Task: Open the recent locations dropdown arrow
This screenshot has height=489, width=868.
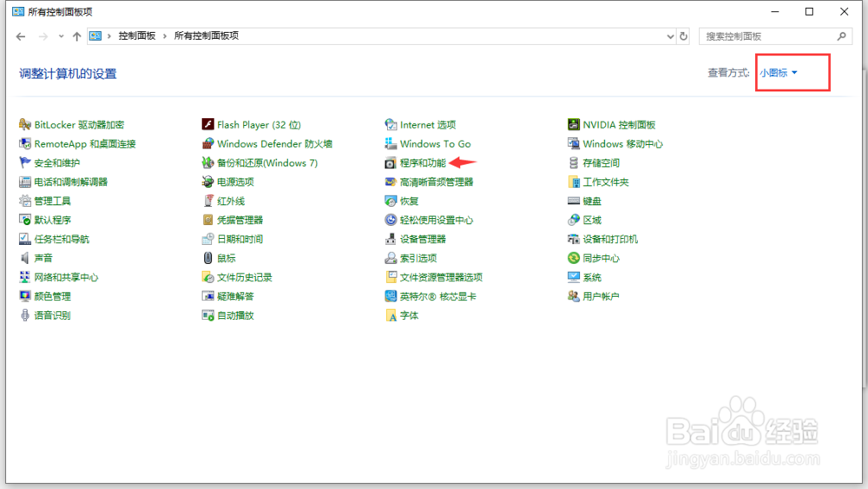Action: pos(61,36)
